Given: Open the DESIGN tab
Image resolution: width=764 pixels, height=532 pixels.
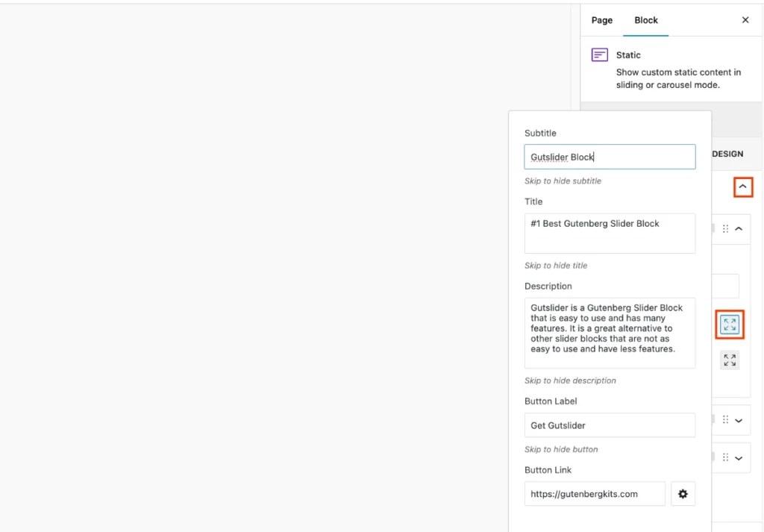Looking at the screenshot, I should pyautogui.click(x=727, y=154).
